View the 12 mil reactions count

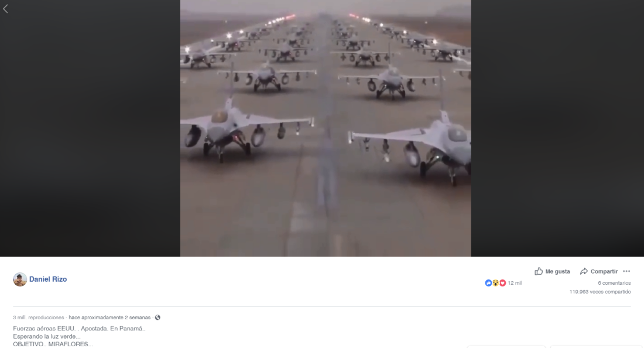pyautogui.click(x=515, y=282)
